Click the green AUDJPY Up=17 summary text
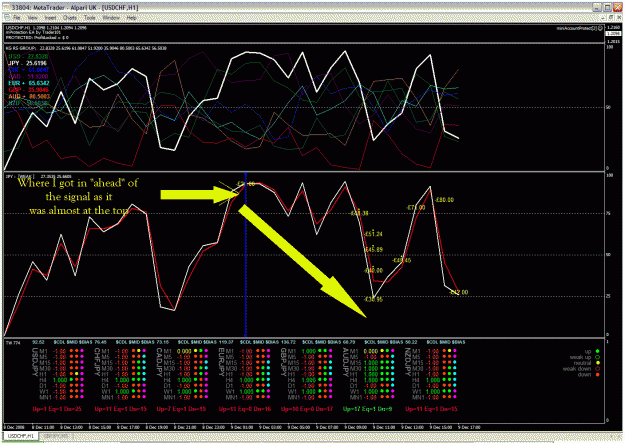Image resolution: width=625 pixels, height=443 pixels. (368, 409)
